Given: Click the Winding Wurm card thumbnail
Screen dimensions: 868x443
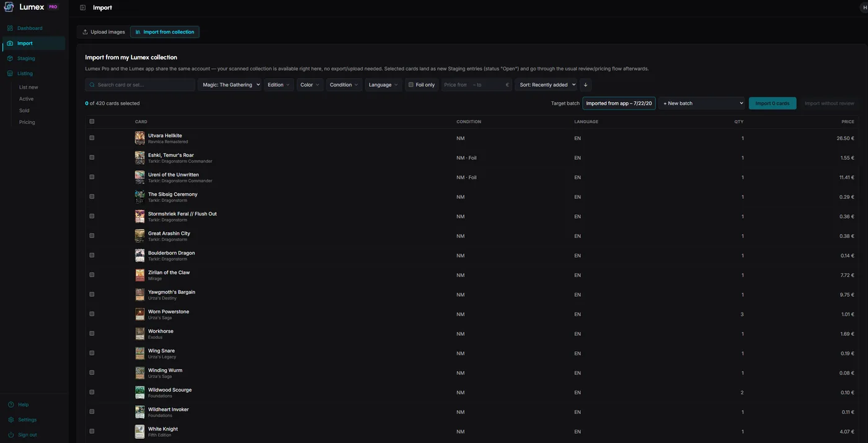Looking at the screenshot, I should [140, 373].
